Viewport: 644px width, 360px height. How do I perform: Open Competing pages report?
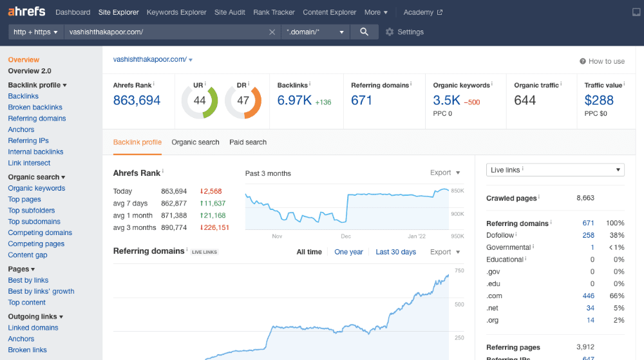(x=36, y=243)
